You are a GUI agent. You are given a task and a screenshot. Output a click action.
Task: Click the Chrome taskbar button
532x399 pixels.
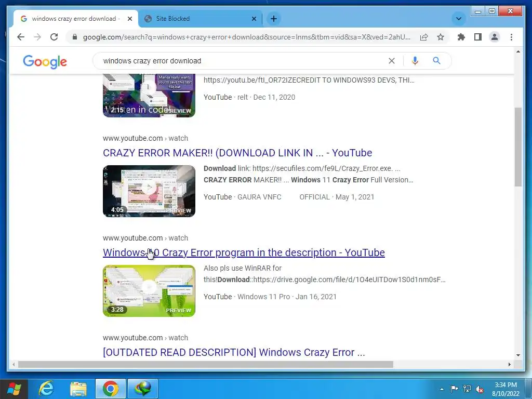coord(111,389)
